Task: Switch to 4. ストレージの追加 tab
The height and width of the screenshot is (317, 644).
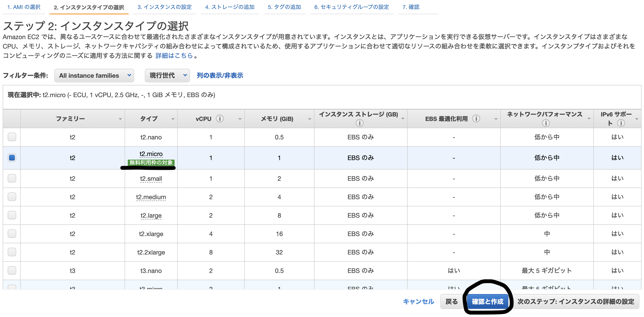Action: coord(230,7)
